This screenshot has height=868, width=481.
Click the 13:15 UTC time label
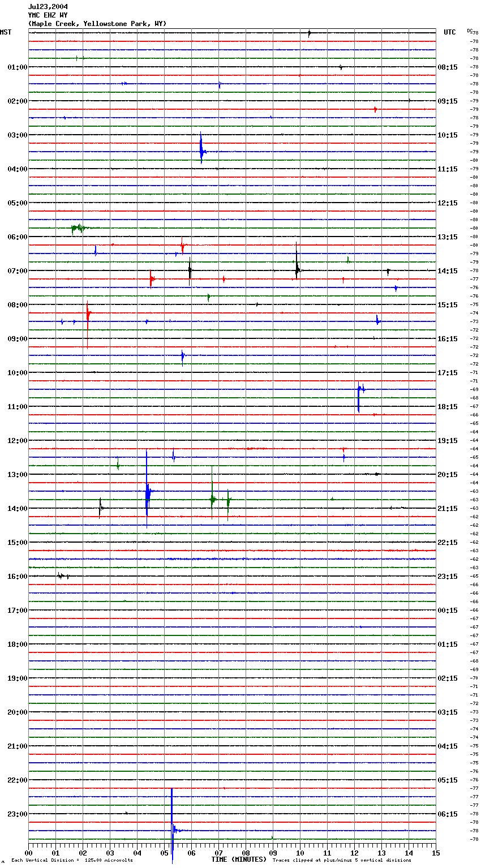448,237
